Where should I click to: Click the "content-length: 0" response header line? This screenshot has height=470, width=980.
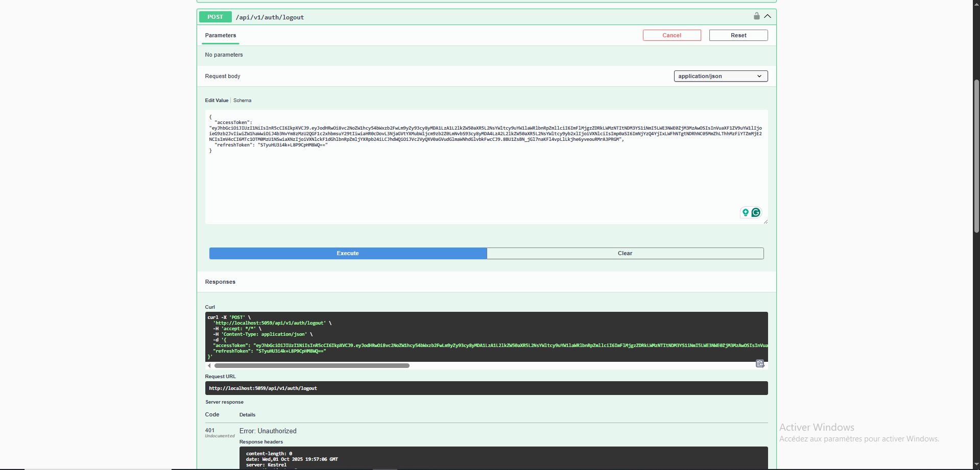[x=269, y=454]
